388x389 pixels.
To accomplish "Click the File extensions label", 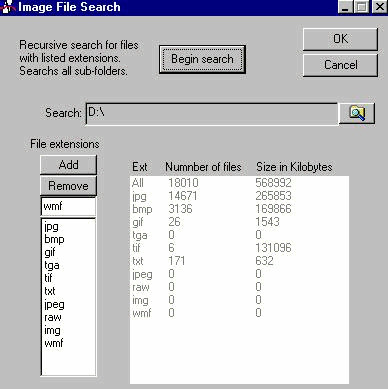I will 65,144.
